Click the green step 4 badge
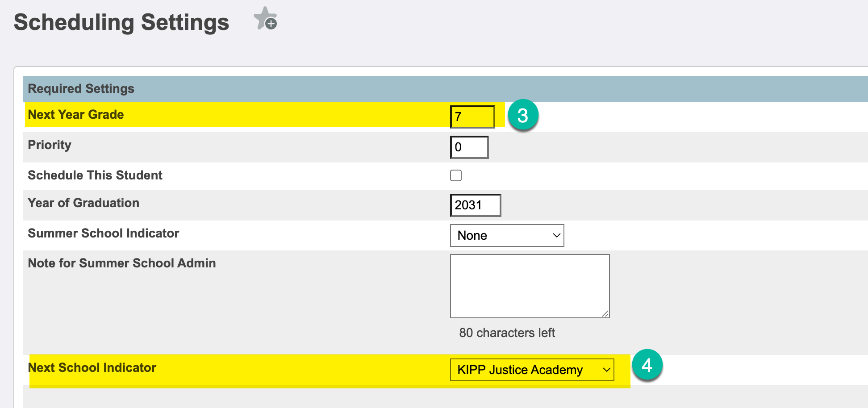 (647, 365)
